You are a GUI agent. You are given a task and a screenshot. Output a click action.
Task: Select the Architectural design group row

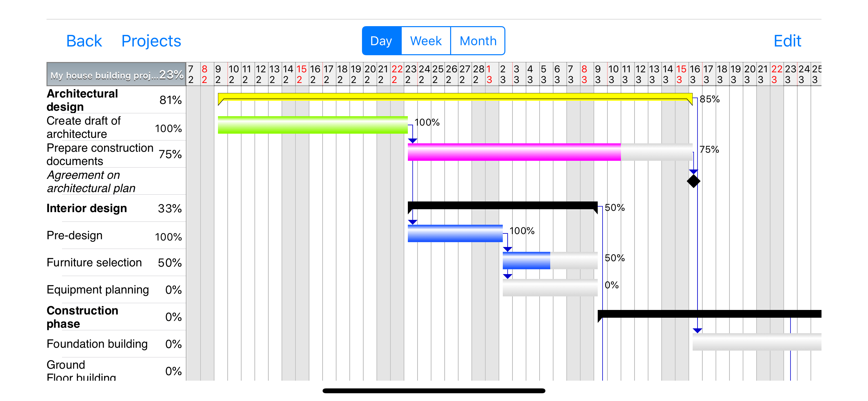(115, 100)
